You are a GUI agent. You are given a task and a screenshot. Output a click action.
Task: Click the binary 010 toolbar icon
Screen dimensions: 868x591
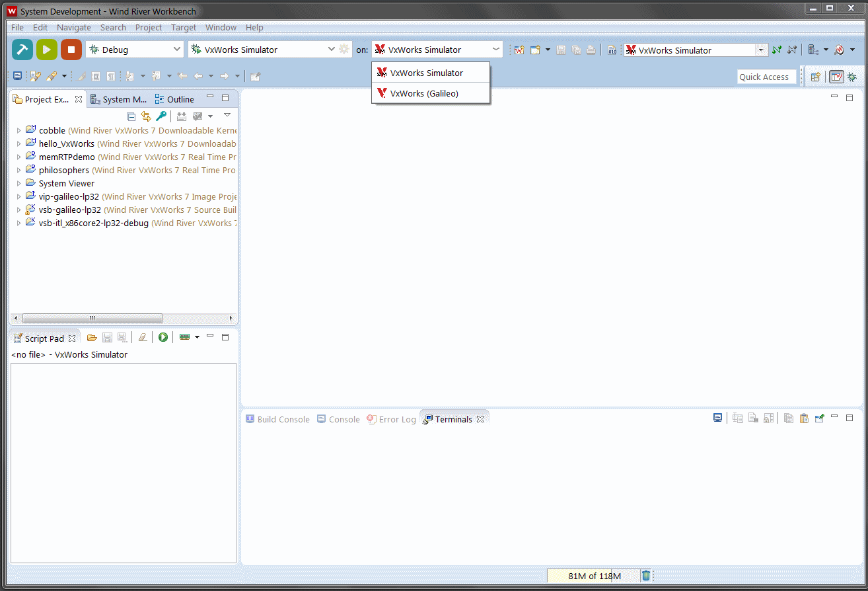(x=612, y=50)
